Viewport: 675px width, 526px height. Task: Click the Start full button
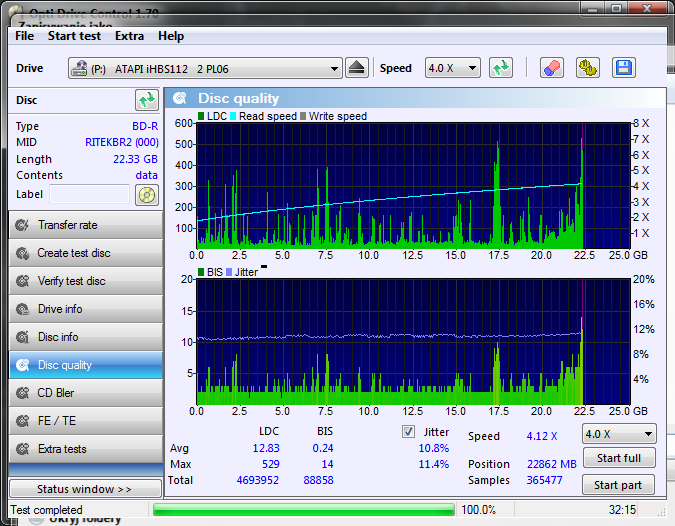pos(619,458)
